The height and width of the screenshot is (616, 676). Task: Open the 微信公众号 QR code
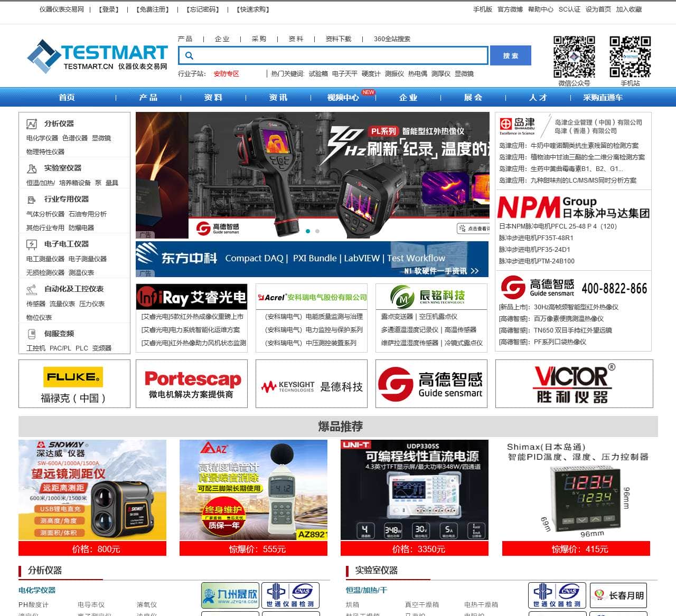(x=574, y=57)
